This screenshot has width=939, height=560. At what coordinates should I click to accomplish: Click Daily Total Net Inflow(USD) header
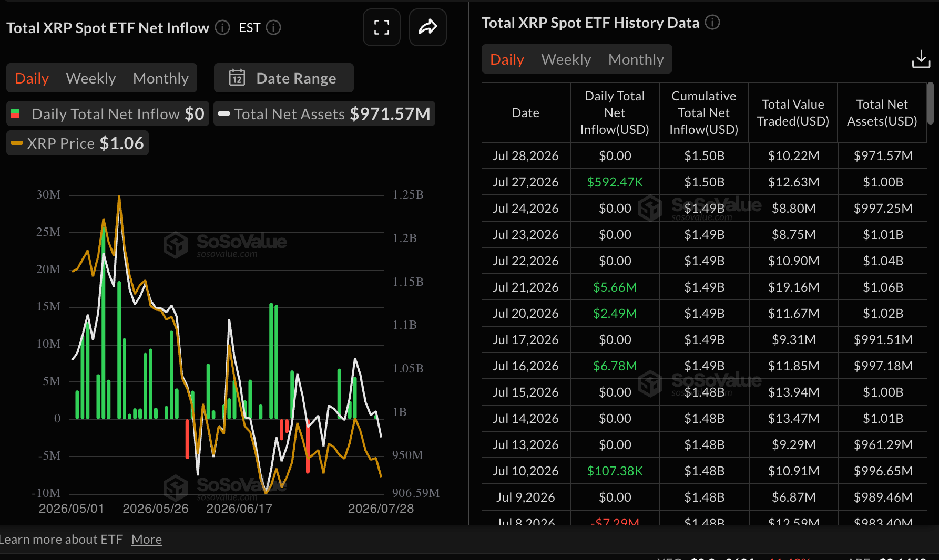pyautogui.click(x=615, y=112)
